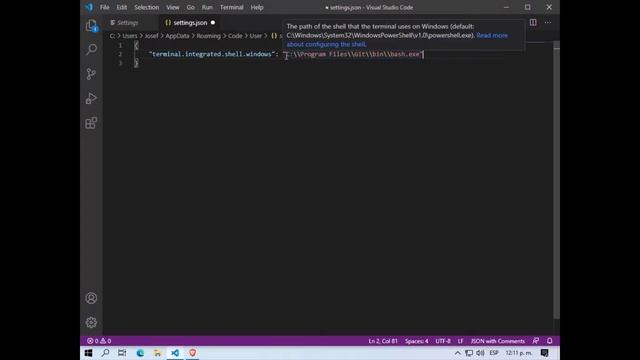640x360 pixels.
Task: Open the Manage gear icon
Action: pyautogui.click(x=91, y=322)
